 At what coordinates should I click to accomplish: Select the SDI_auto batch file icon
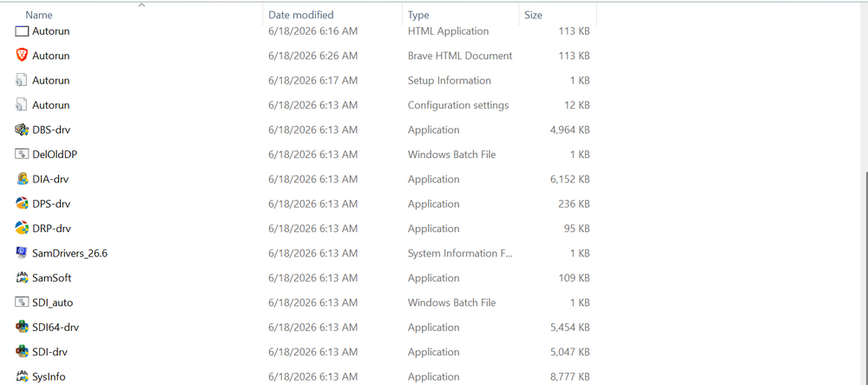[x=22, y=302]
